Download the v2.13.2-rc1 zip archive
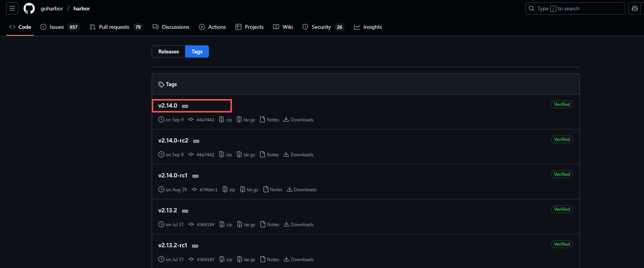Viewport: 644px width, 268px height. (226, 260)
